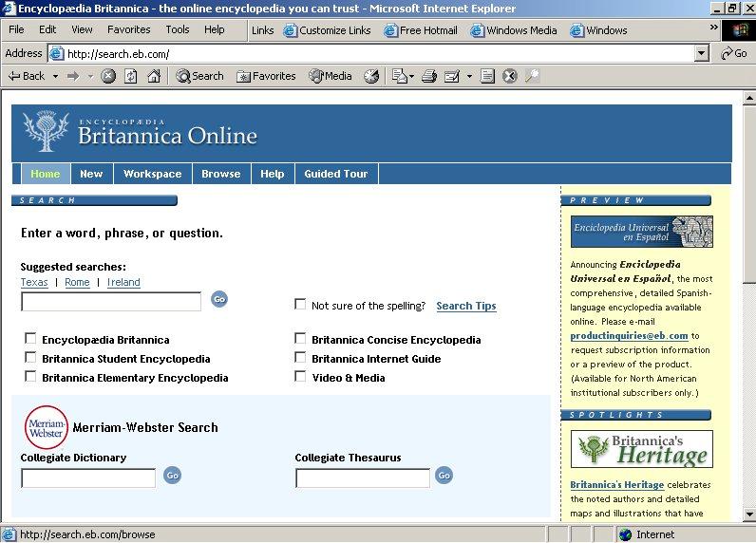Check the Video & Media checkbox
The width and height of the screenshot is (756, 543).
300,376
